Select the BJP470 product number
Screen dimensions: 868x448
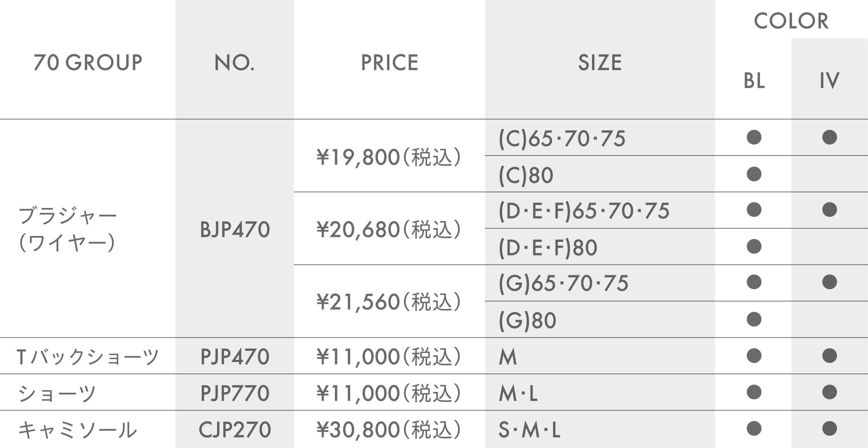pos(235,230)
